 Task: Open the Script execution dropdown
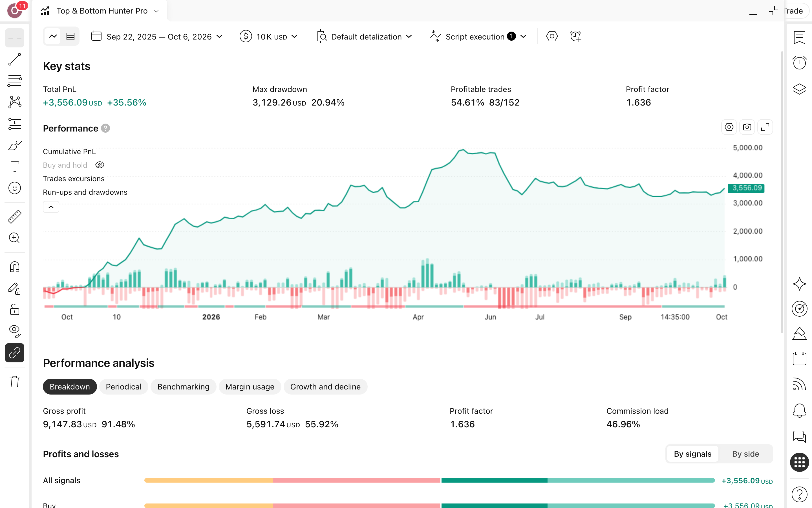coord(478,36)
